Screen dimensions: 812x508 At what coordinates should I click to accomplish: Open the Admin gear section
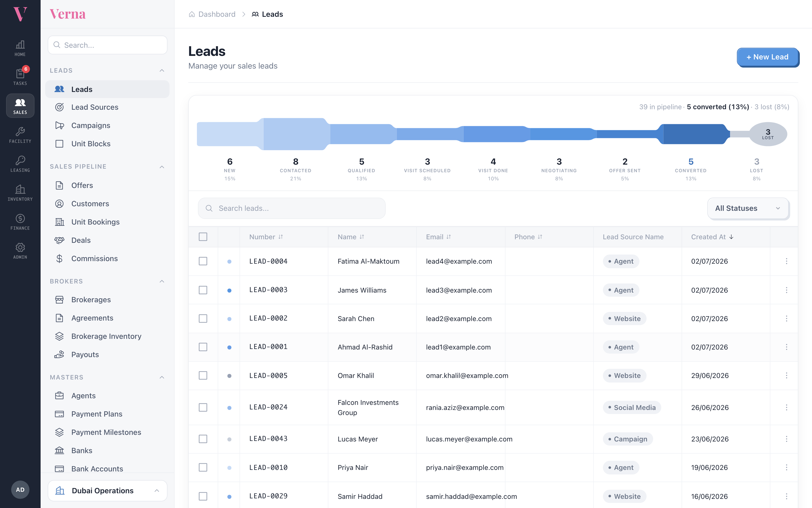20,251
